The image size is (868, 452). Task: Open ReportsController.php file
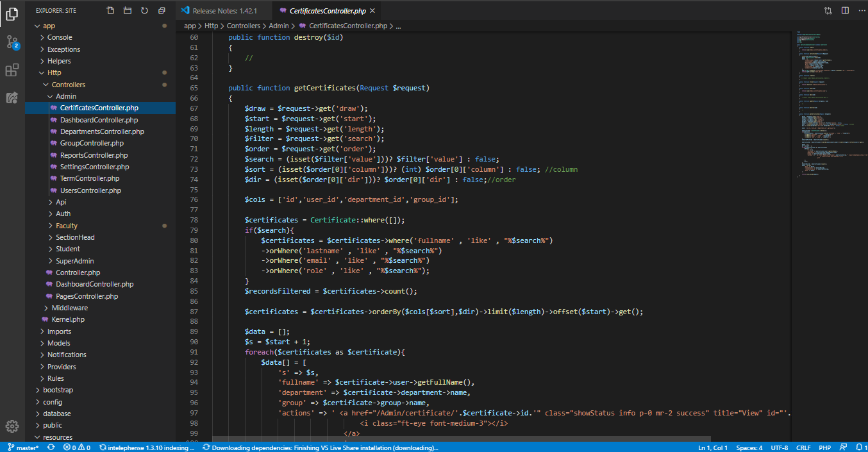coord(100,155)
